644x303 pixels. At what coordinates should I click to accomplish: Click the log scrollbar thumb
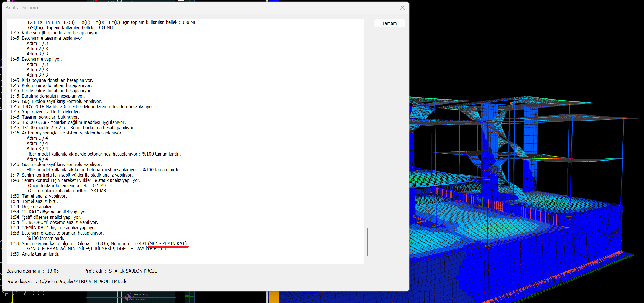(x=367, y=242)
